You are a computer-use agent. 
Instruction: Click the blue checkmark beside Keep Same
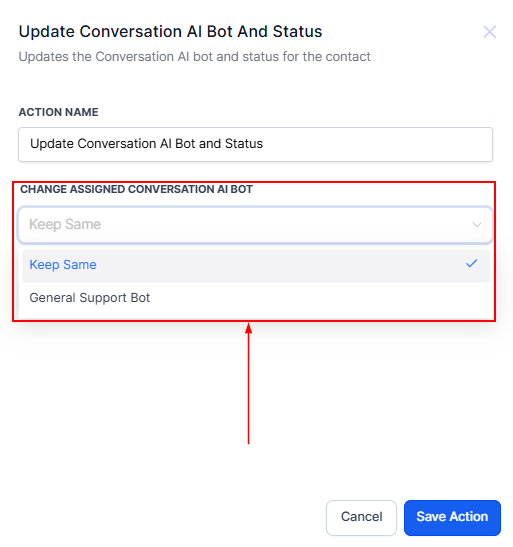pos(471,263)
